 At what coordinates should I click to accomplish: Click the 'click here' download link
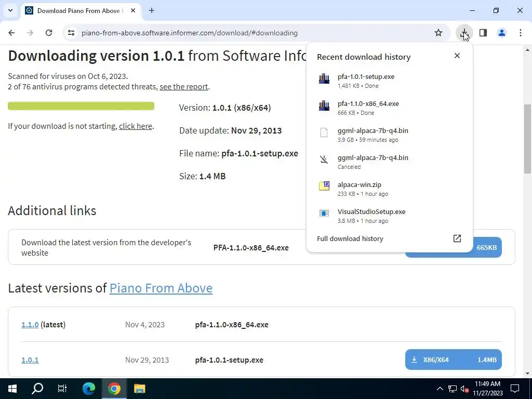136,126
